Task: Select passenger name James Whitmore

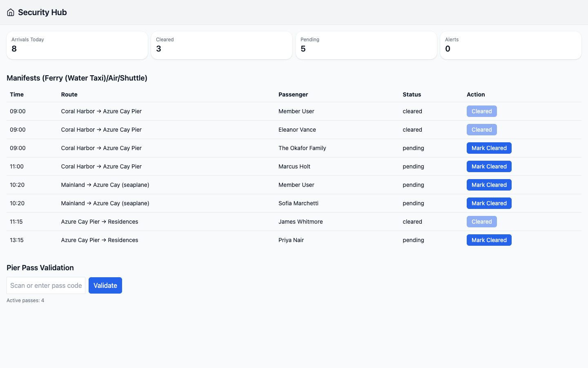Action: tap(301, 222)
